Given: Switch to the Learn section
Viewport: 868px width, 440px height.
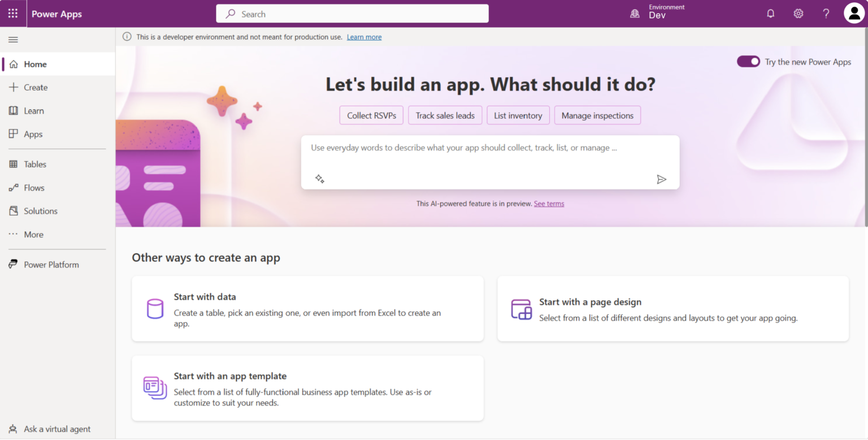Looking at the screenshot, I should click(x=34, y=111).
